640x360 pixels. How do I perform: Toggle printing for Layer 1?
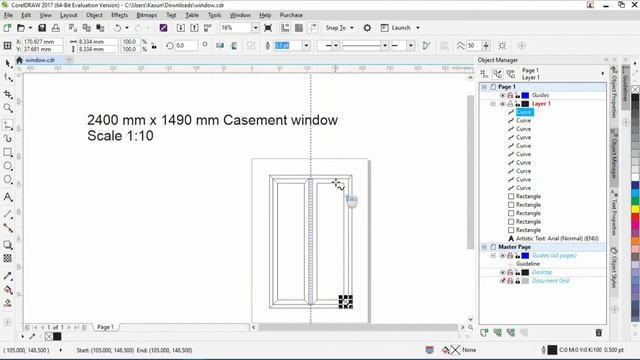[510, 104]
